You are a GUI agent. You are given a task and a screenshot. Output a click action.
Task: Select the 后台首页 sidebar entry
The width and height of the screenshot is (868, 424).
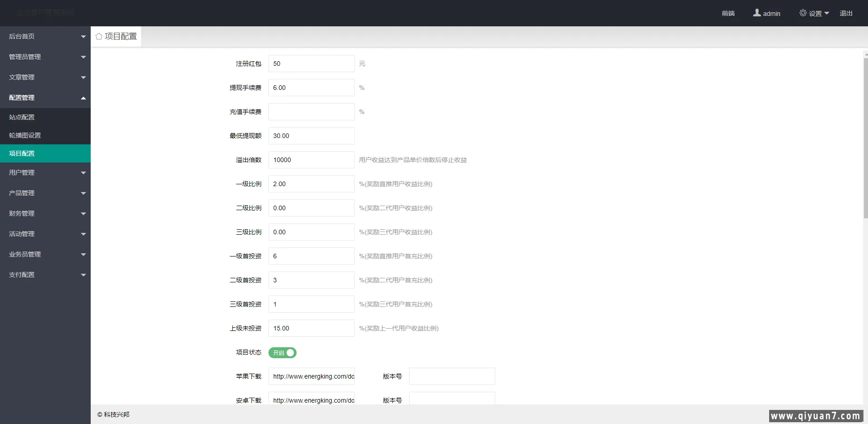(x=45, y=36)
